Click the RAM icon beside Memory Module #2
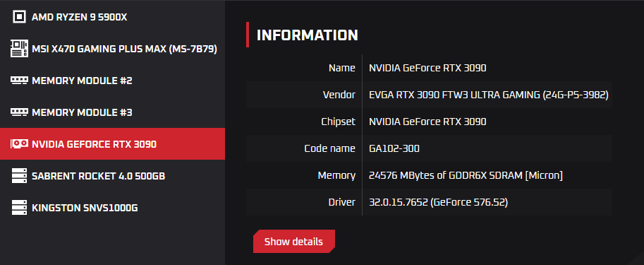 point(19,81)
